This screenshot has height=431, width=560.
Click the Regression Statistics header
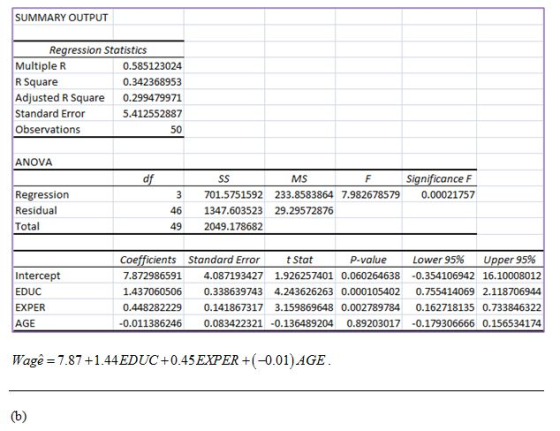[x=98, y=50]
